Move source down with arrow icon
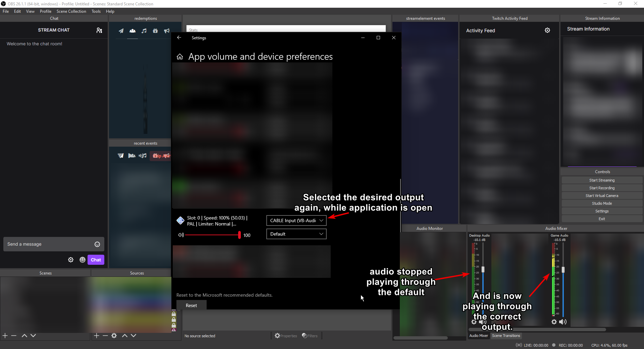The image size is (644, 349). (x=133, y=336)
